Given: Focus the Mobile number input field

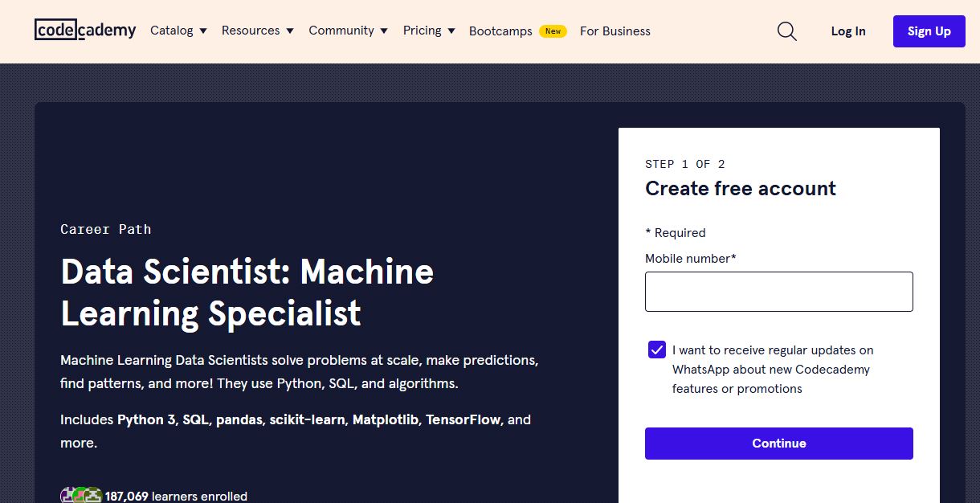Looking at the screenshot, I should [x=778, y=292].
